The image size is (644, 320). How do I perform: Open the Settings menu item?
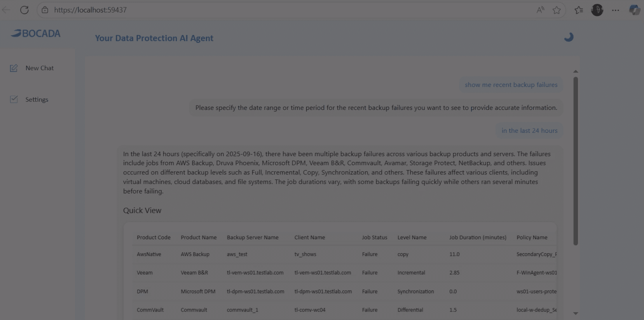[x=37, y=99]
